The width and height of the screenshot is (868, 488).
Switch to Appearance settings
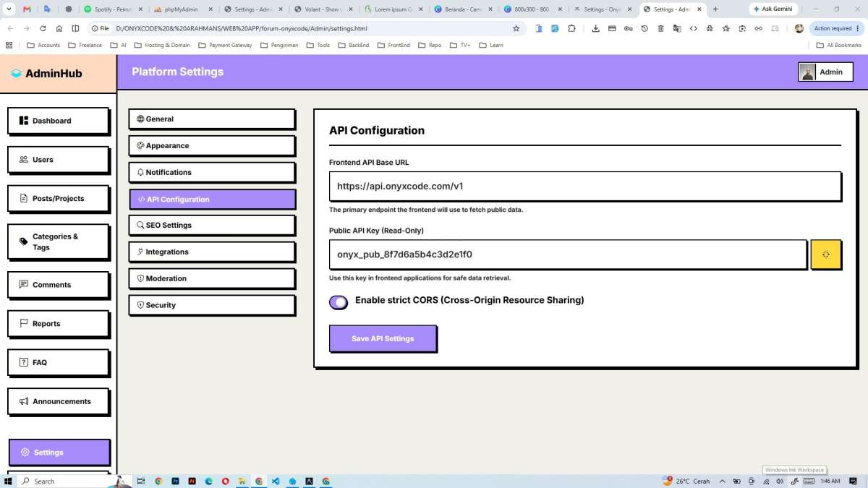212,145
